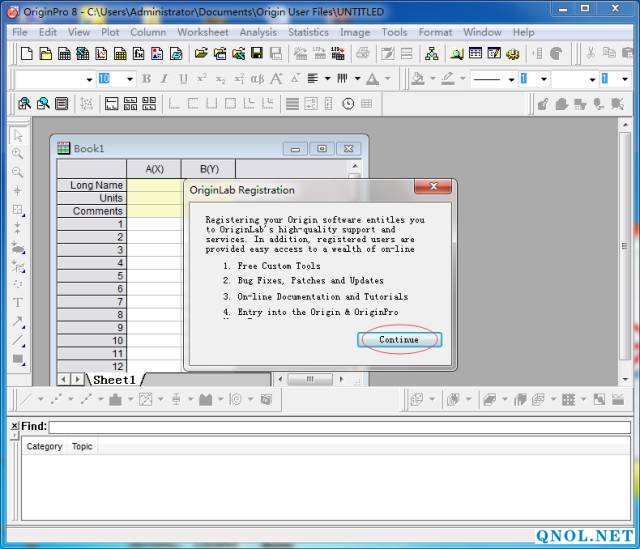
Task: Toggle Bold text formatting
Action: pyautogui.click(x=147, y=79)
